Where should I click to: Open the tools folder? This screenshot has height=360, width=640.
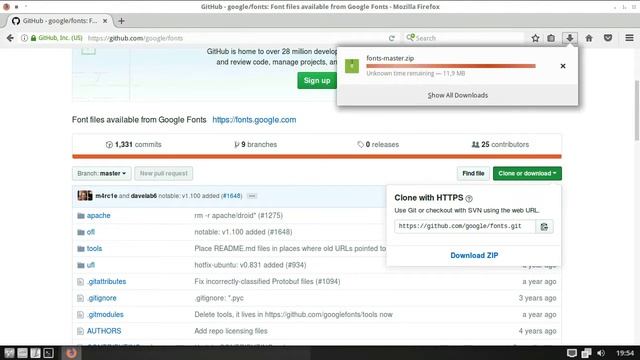[x=94, y=249]
